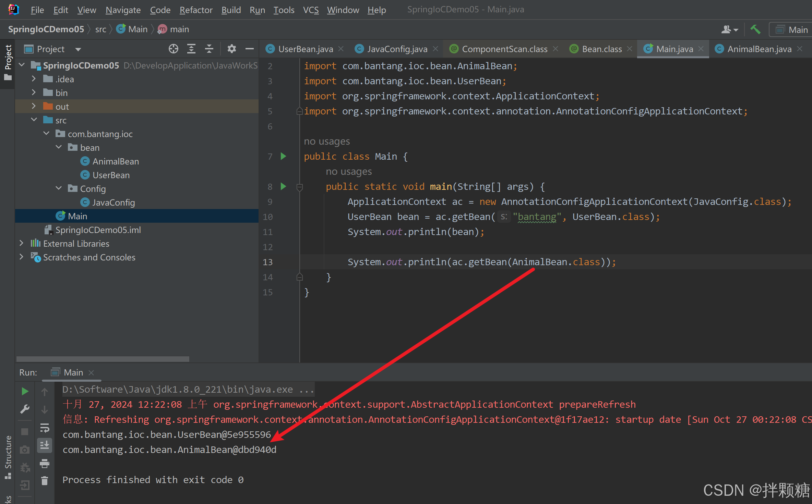Viewport: 812px width, 504px height.
Task: Toggle soft-wrap in run console
Action: tap(45, 428)
